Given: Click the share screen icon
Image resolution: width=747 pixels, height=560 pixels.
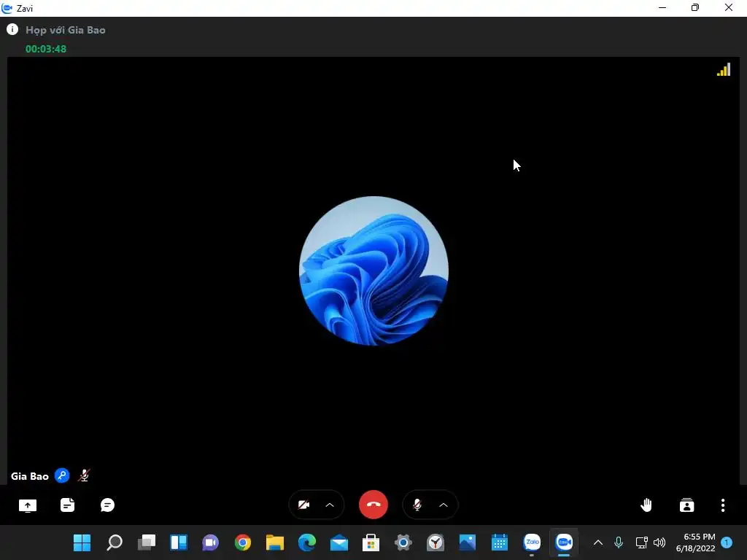Looking at the screenshot, I should [x=28, y=505].
